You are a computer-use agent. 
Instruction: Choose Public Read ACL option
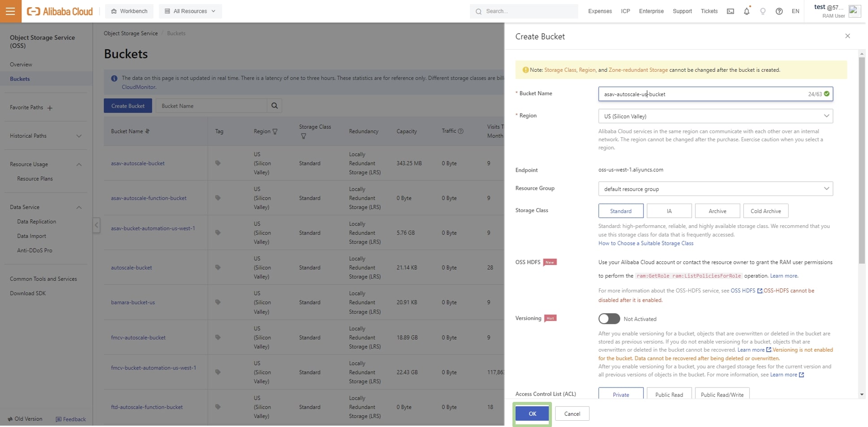(x=669, y=394)
